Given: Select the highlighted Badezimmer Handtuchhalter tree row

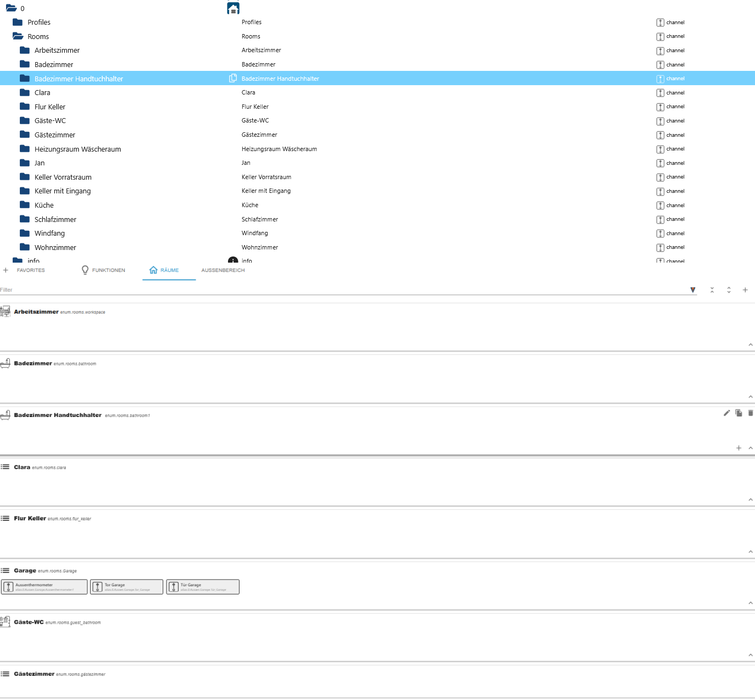Looking at the screenshot, I should 377,79.
